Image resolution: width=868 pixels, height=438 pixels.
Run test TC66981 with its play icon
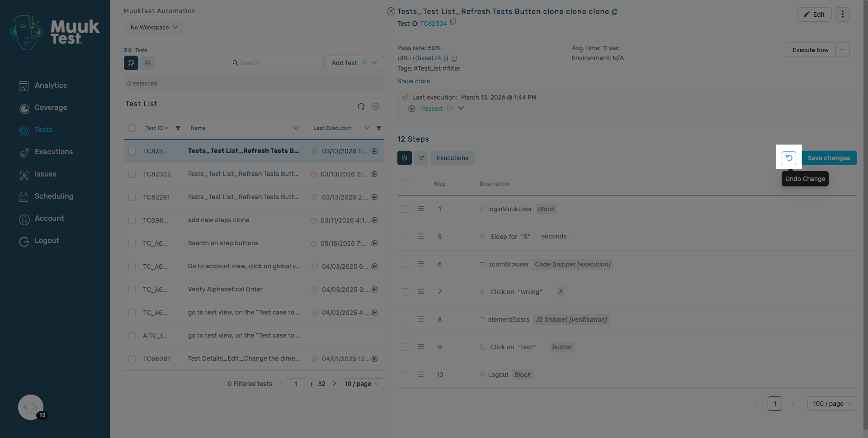pos(374,359)
